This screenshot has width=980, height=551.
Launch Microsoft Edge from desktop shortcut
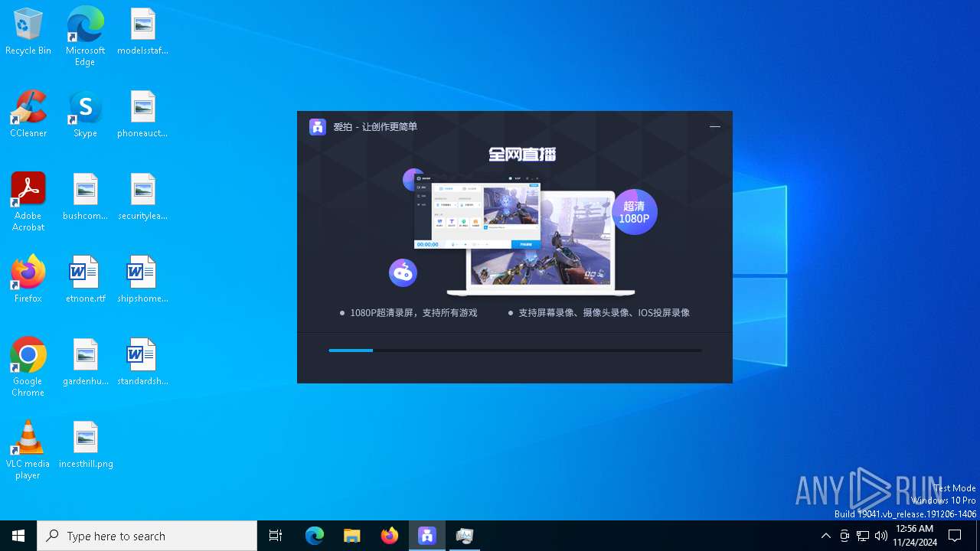click(85, 37)
